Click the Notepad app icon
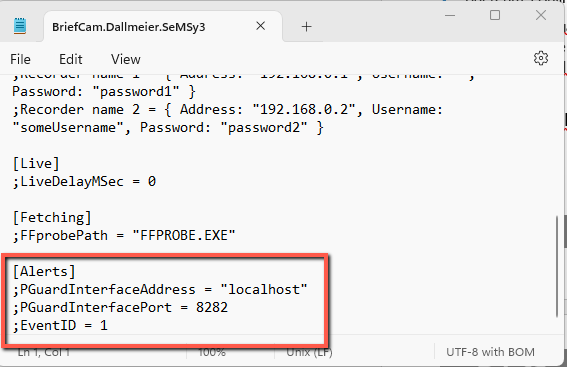Viewport: 567px width, 367px height. 20,26
